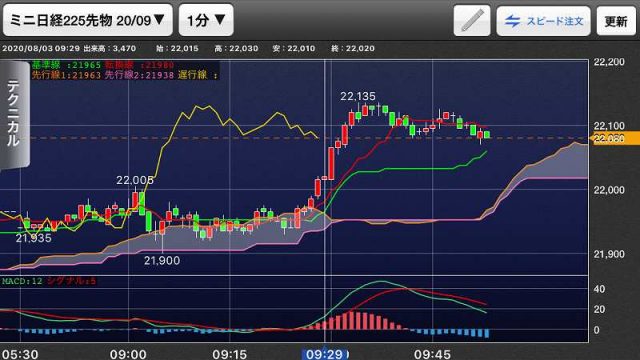Tap the 21,935 price label
This screenshot has height=360, width=640.
(33, 238)
